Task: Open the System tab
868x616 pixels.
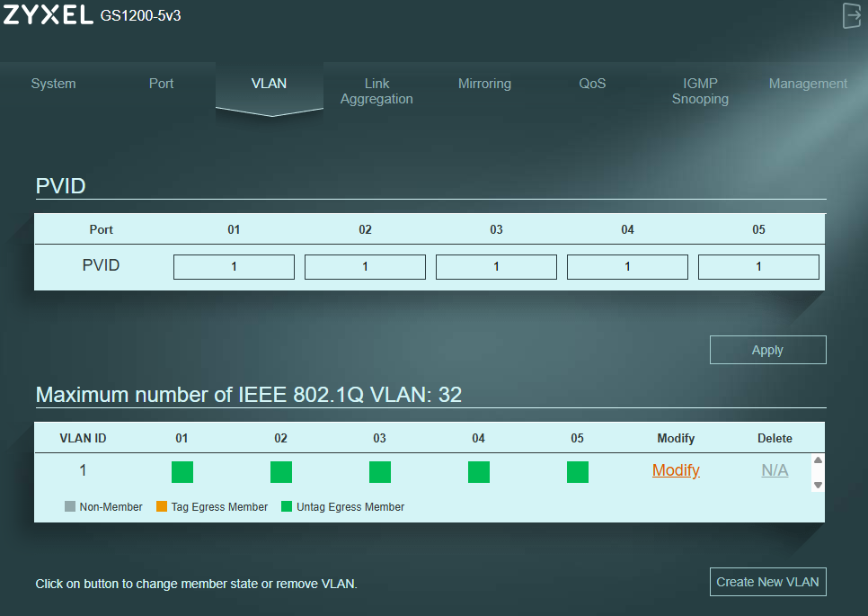Action: coord(53,84)
